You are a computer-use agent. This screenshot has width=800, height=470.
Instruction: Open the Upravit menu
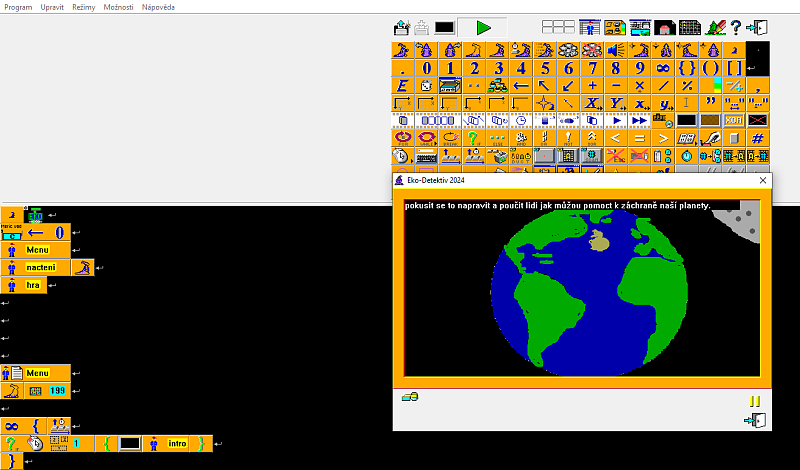click(52, 7)
